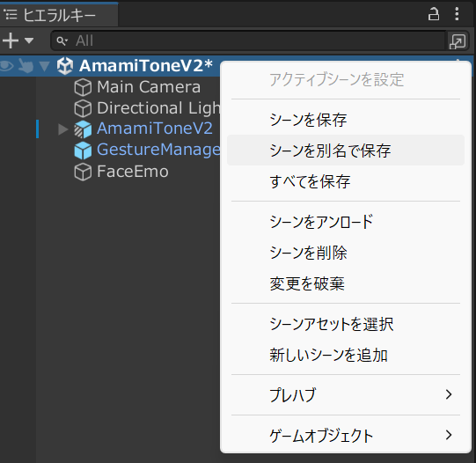Click the Directional Light cube icon
Screen dimensions: 476x463
click(83, 108)
